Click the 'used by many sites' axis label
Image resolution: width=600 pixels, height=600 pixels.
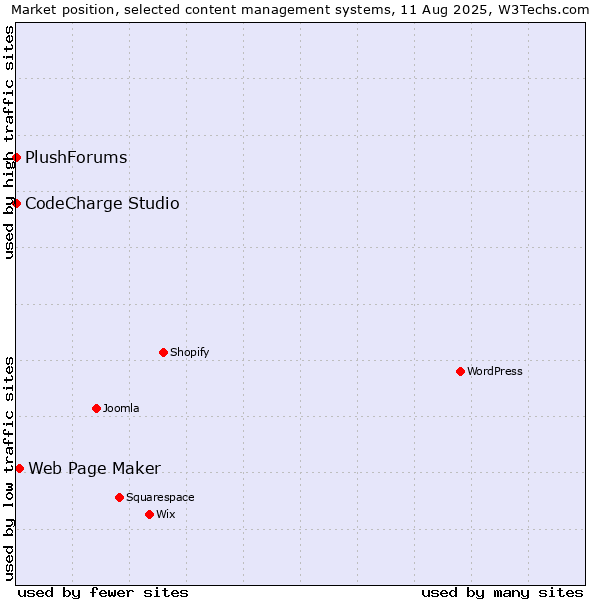tap(502, 593)
